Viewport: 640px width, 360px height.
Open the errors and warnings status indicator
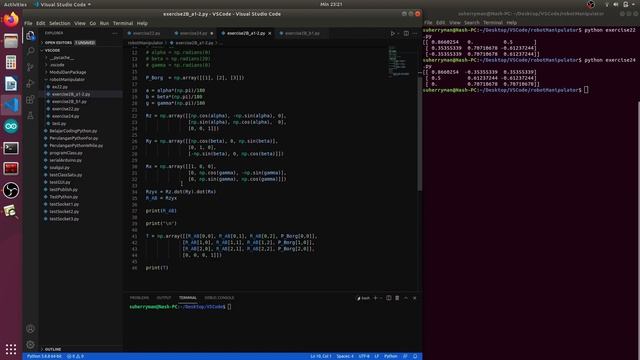(75, 356)
